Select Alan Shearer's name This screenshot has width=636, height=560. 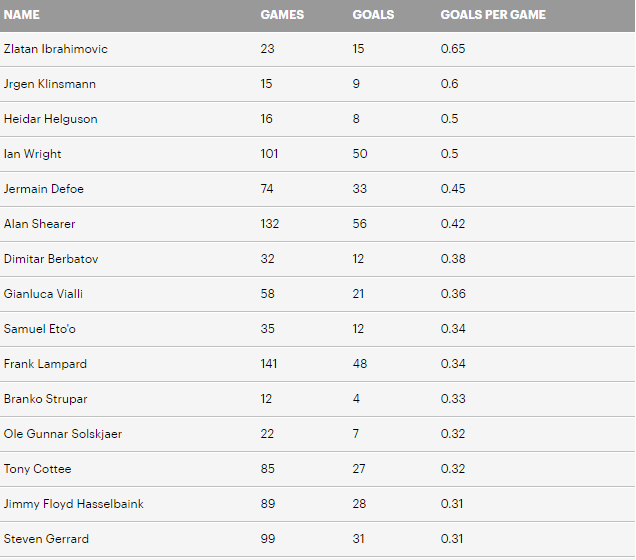click(40, 224)
